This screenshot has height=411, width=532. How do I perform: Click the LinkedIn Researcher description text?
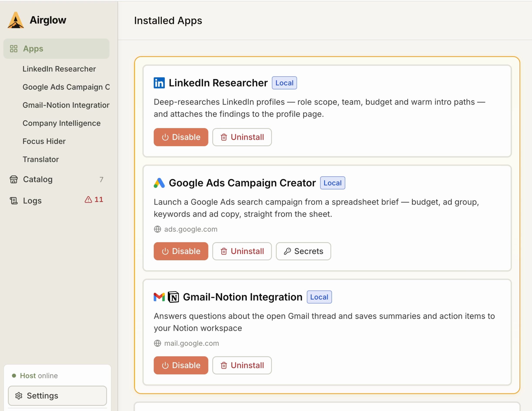(x=319, y=108)
